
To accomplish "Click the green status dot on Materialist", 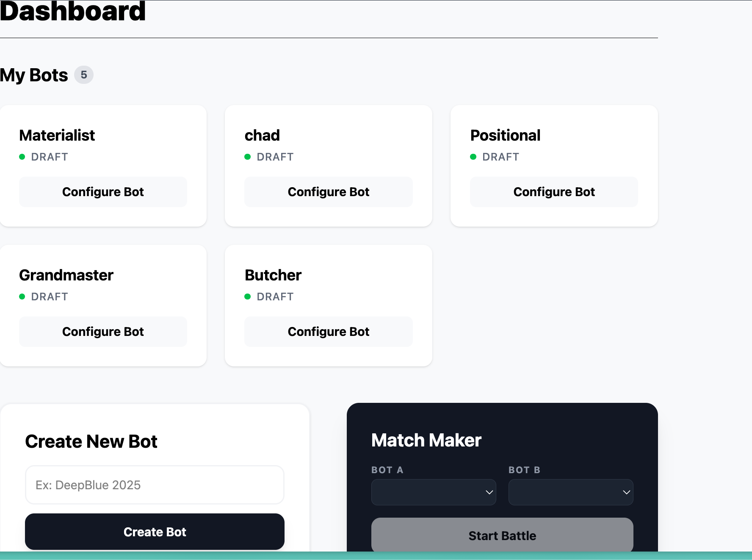I will coord(22,157).
